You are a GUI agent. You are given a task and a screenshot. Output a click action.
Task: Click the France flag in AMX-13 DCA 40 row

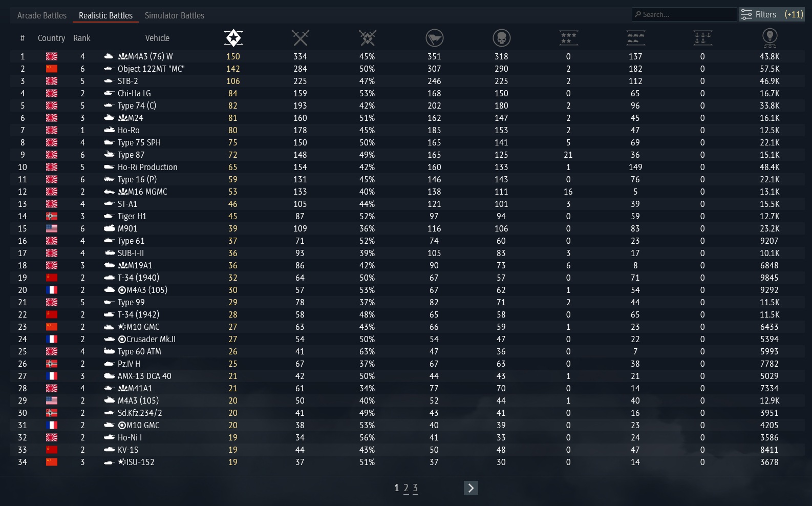(52, 376)
